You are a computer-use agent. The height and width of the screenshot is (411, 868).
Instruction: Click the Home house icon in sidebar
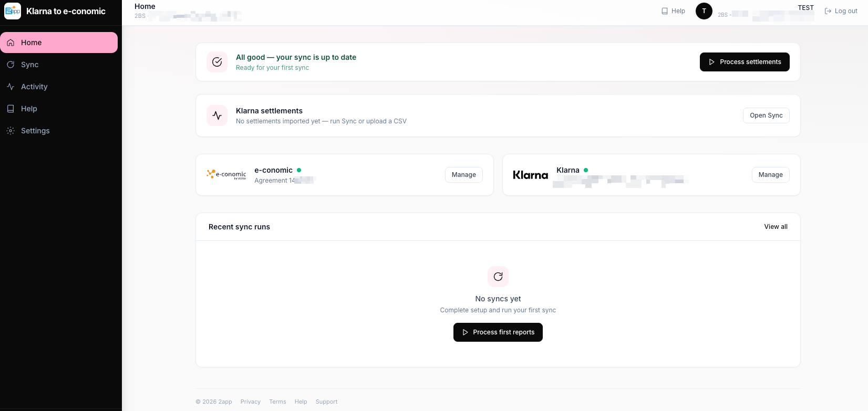click(x=11, y=43)
